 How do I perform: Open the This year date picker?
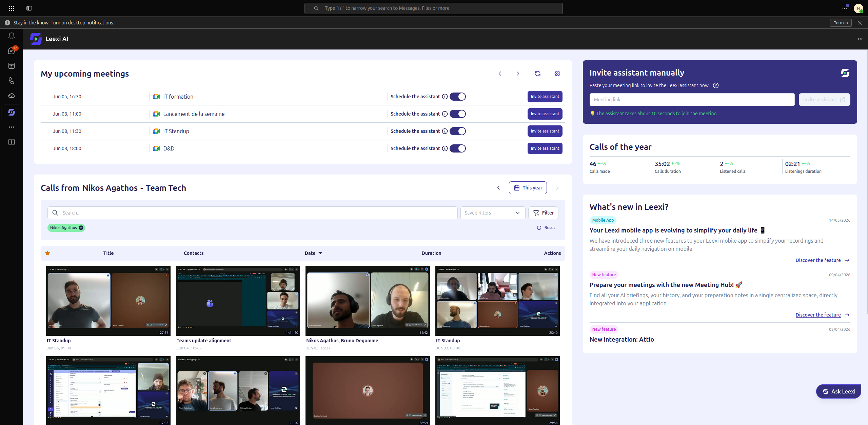[x=528, y=188]
